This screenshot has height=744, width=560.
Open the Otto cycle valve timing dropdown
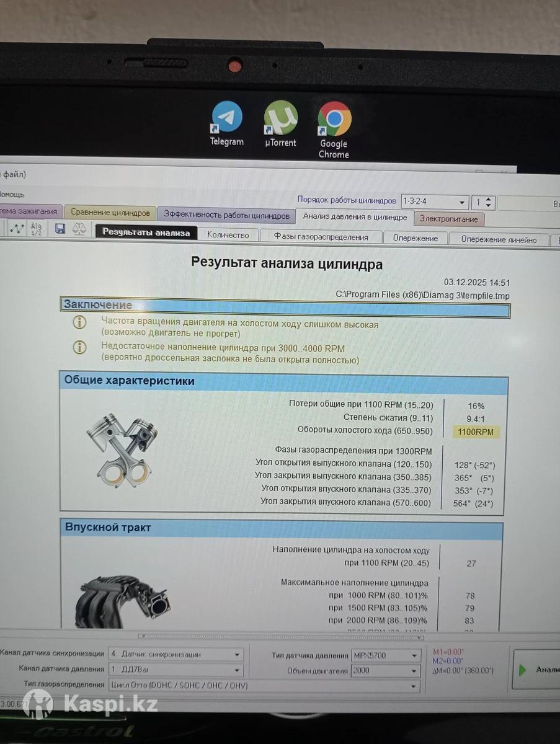click(414, 686)
